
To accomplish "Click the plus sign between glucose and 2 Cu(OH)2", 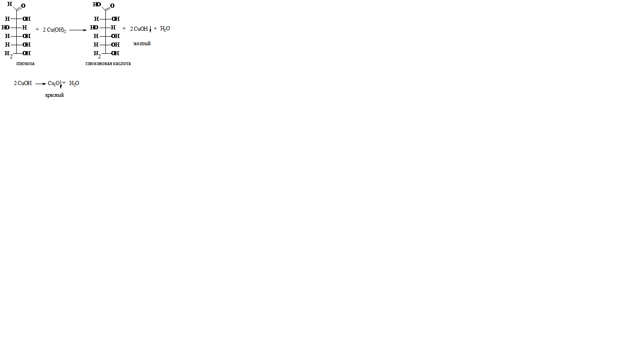I will coord(37,29).
